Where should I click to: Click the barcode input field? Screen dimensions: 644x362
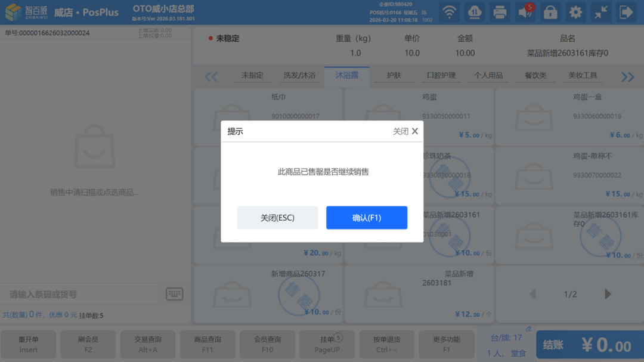(x=79, y=294)
